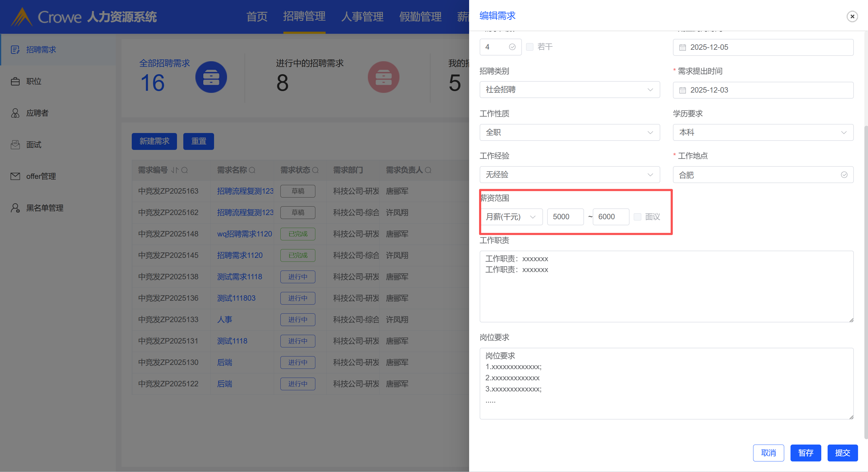This screenshot has height=472, width=868.
Task: Click the 提交 button
Action: pyautogui.click(x=842, y=453)
